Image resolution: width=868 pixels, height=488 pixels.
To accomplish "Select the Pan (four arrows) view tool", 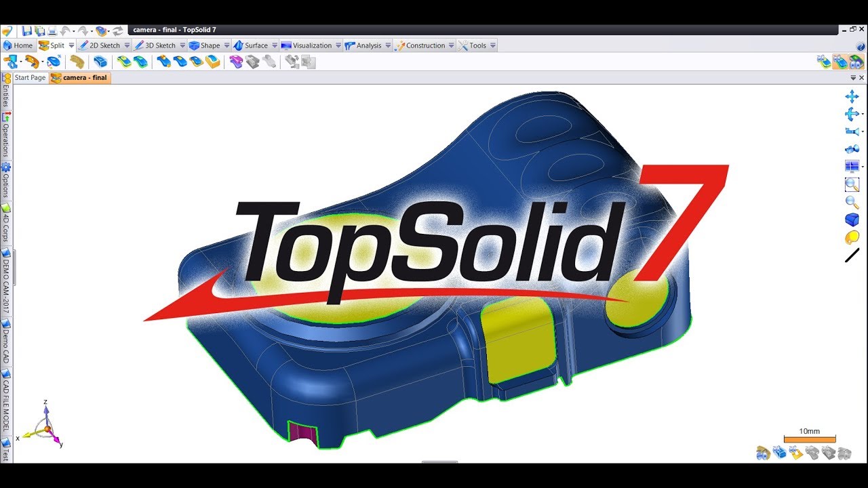I will point(852,97).
